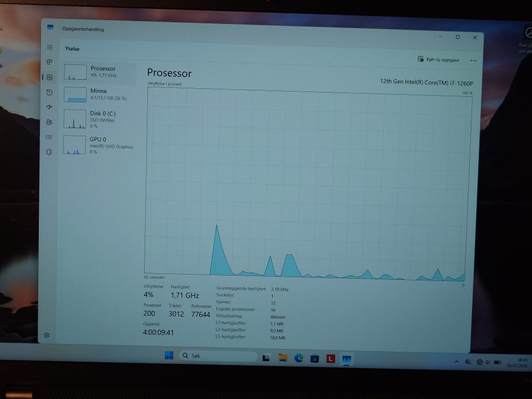This screenshot has height=399, width=532.
Task: Click the '2,10 GHz' base speed value
Action: pos(279,289)
